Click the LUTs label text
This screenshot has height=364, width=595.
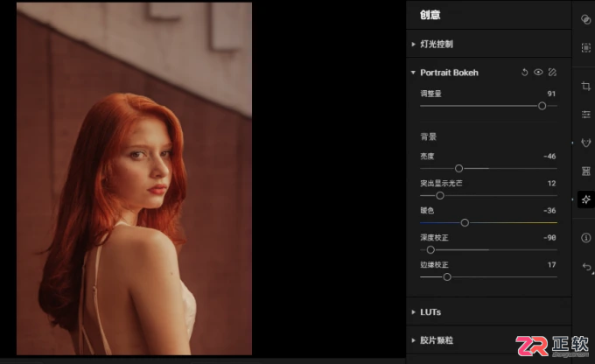(x=430, y=312)
